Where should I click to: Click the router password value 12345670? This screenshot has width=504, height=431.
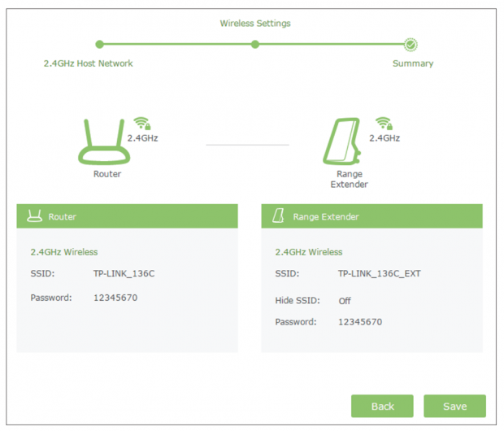click(x=115, y=298)
